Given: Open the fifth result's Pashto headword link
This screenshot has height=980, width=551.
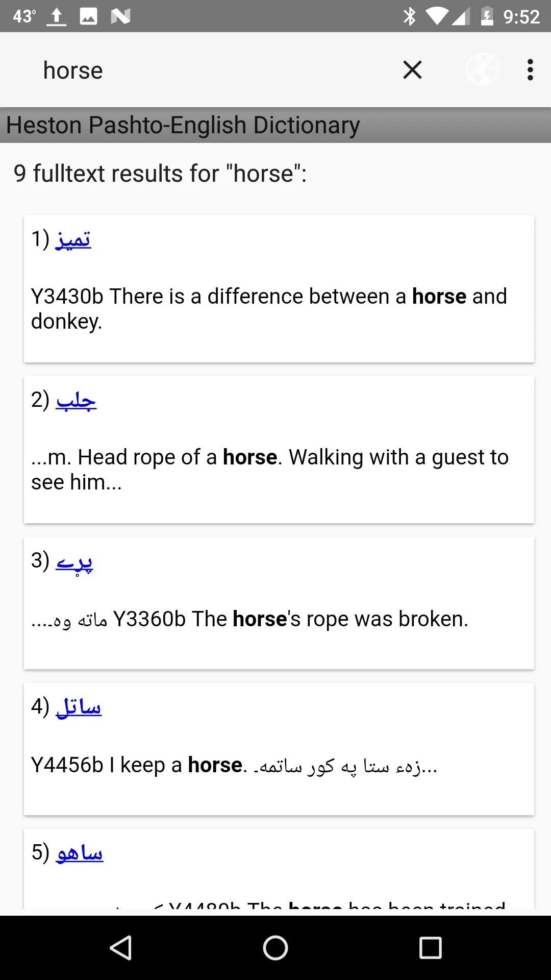Looking at the screenshot, I should click(x=80, y=852).
